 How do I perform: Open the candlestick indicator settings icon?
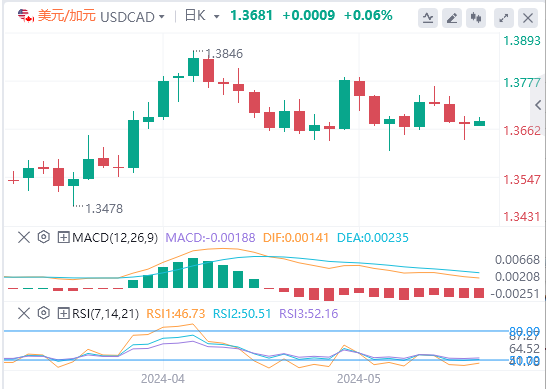476,17
